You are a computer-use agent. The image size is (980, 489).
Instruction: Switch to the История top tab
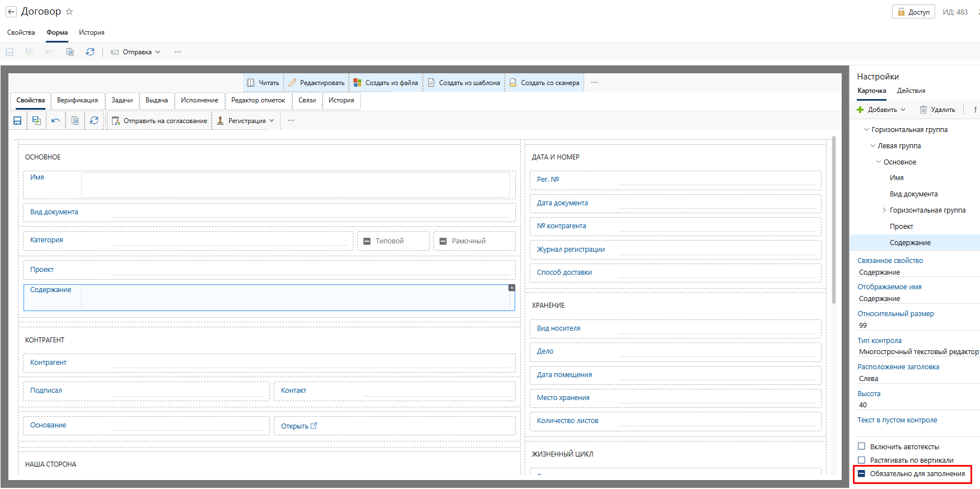pos(91,32)
